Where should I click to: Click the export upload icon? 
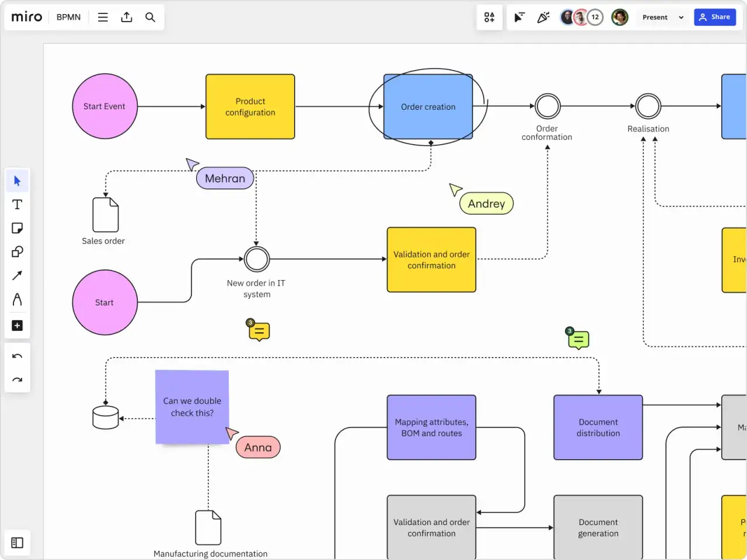point(127,17)
